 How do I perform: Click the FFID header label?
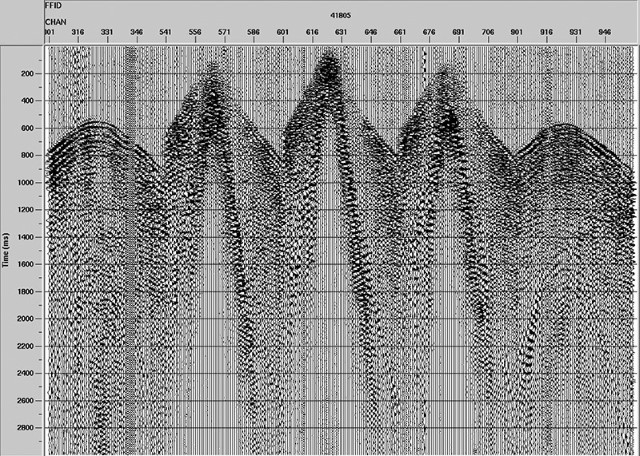coord(53,6)
